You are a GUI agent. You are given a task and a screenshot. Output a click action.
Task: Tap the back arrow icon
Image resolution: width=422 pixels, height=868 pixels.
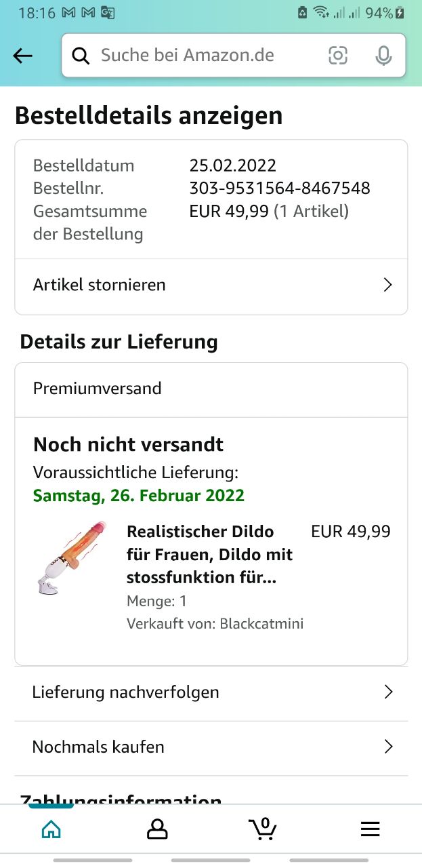pyautogui.click(x=23, y=56)
